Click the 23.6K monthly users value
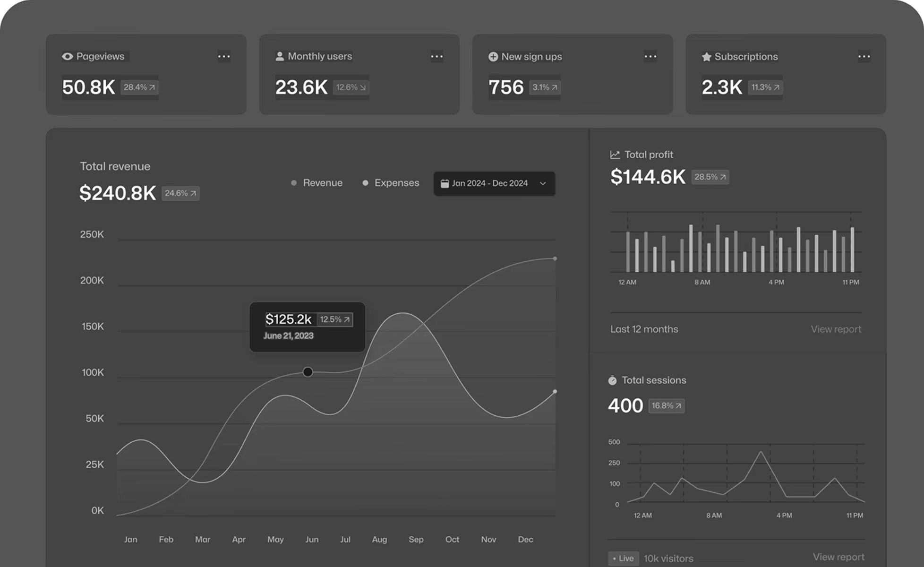924x567 pixels. point(301,87)
